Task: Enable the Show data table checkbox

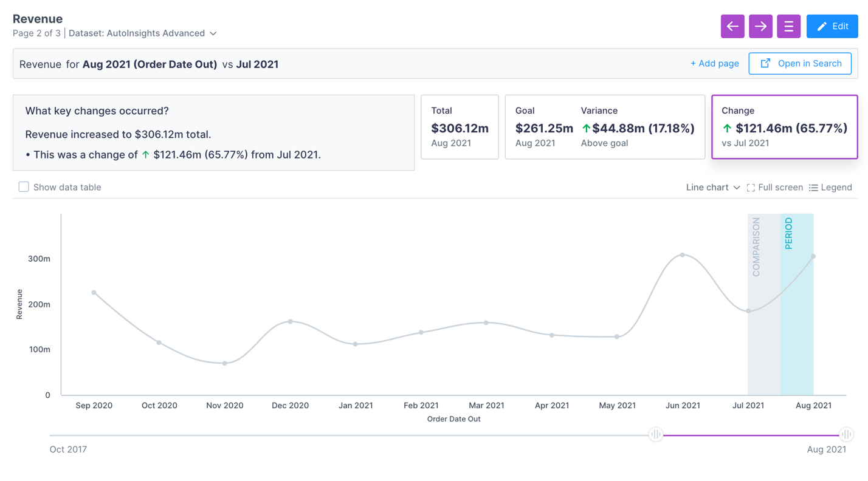Action: 24,186
